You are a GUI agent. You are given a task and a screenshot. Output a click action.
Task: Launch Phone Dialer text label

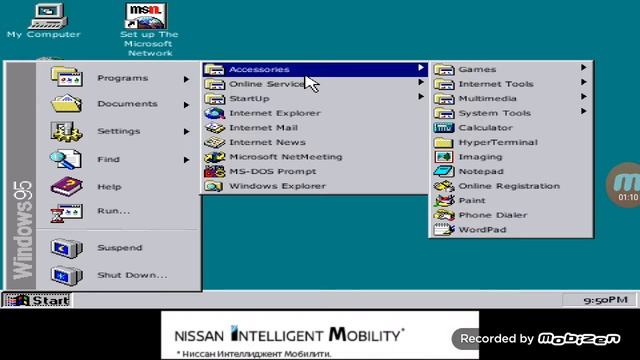pos(493,215)
